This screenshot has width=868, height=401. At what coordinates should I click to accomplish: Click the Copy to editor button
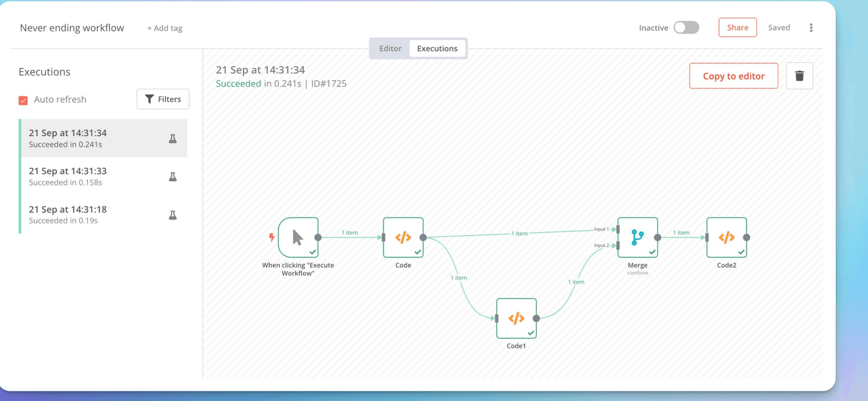733,76
